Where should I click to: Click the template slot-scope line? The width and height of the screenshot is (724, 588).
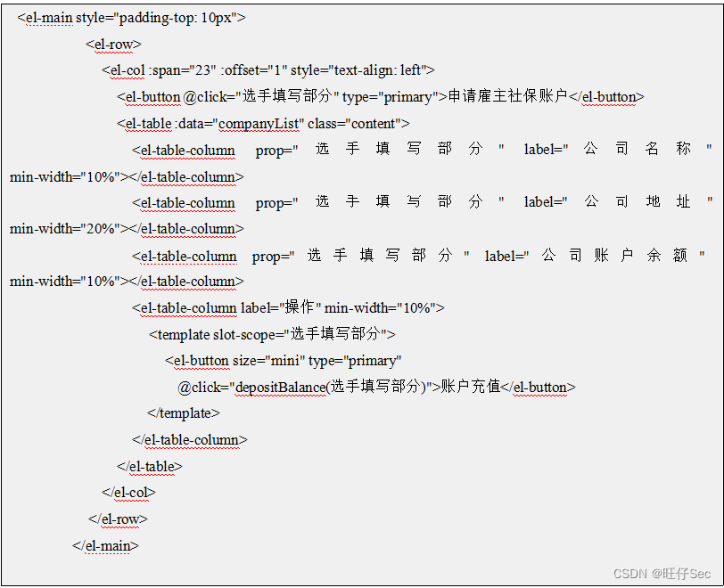click(272, 334)
